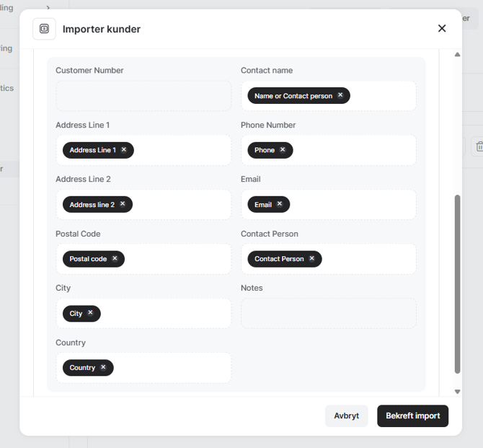Screen dimensions: 483x448
Task: Remove the Country mapping tag
Action: click(x=103, y=367)
